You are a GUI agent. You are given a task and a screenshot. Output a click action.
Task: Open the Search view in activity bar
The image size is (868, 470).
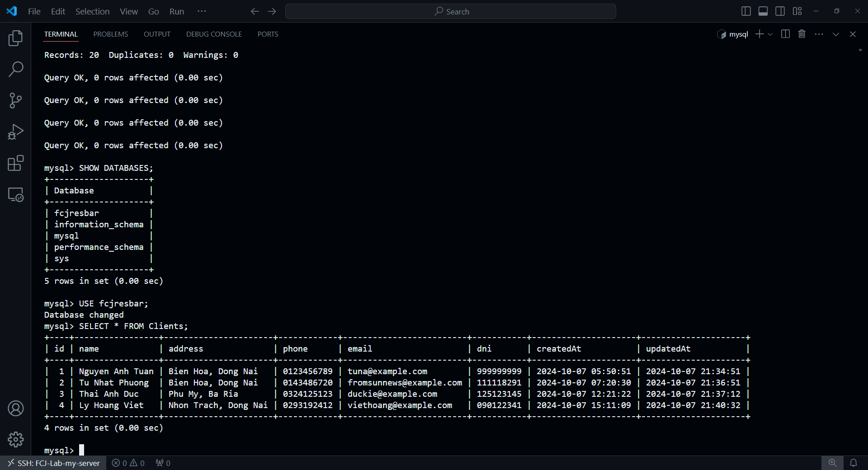[x=15, y=69]
